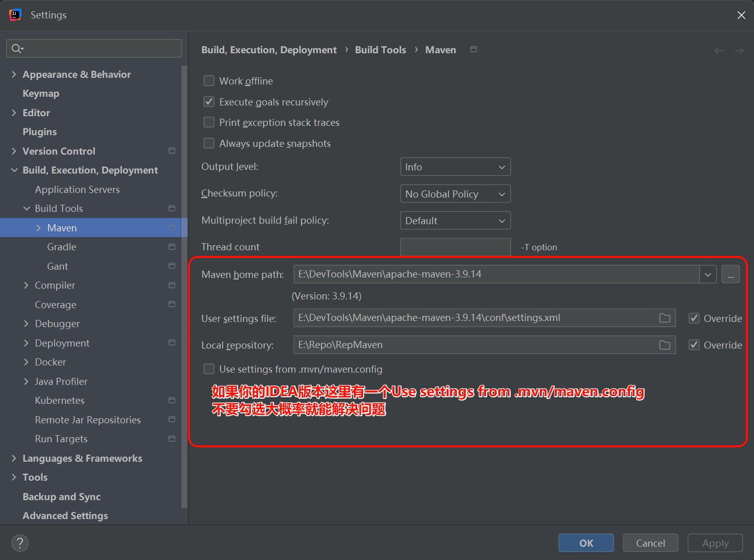Click into the Thread count field
Viewport: 754px width, 560px height.
(455, 247)
